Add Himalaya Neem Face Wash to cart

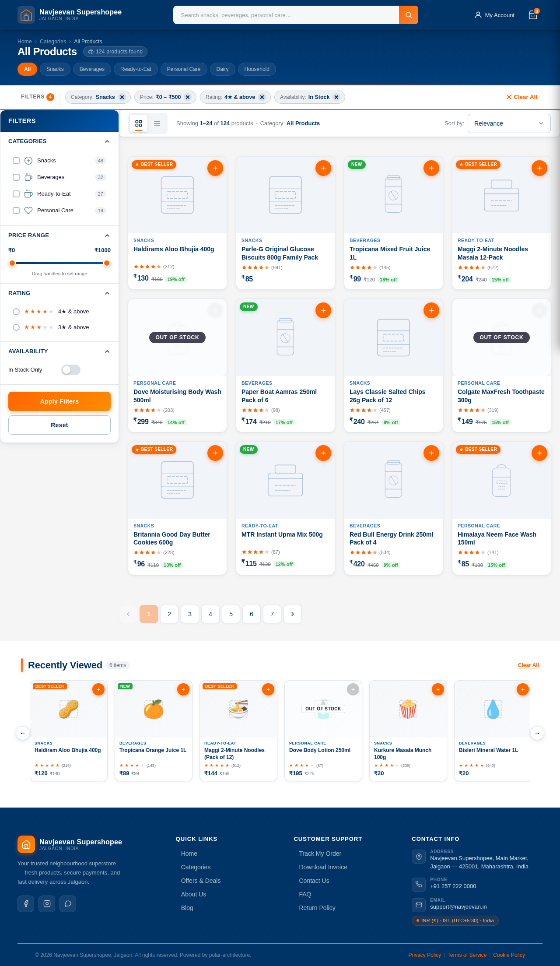pyautogui.click(x=539, y=453)
